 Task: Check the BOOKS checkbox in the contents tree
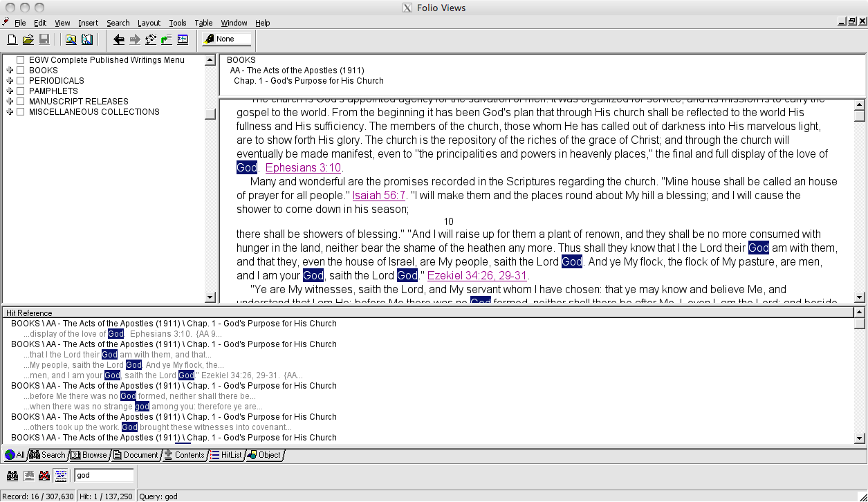coord(21,70)
